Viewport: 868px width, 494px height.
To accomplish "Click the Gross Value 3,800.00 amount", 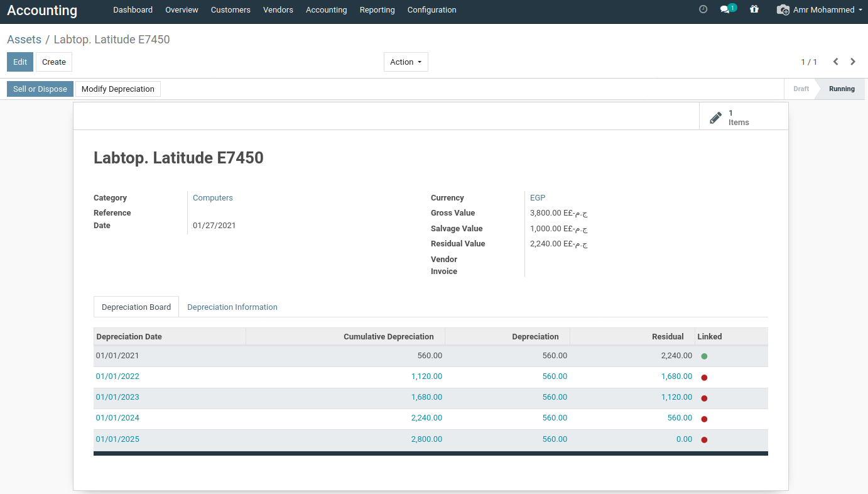I will point(558,213).
